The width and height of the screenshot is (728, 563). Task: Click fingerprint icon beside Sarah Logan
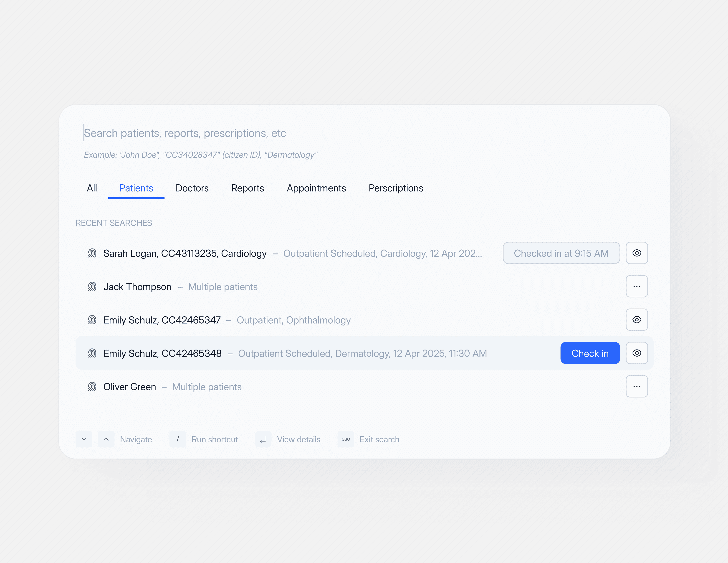pos(92,253)
